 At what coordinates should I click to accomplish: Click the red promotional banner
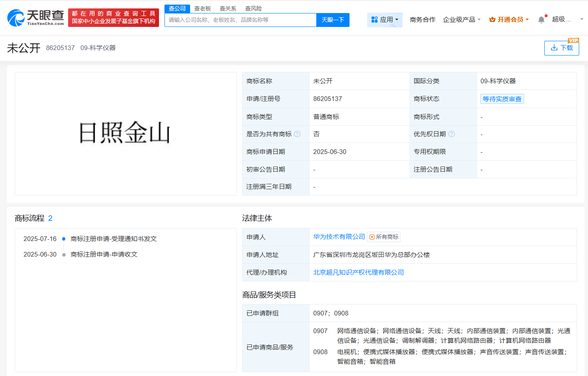(114, 18)
